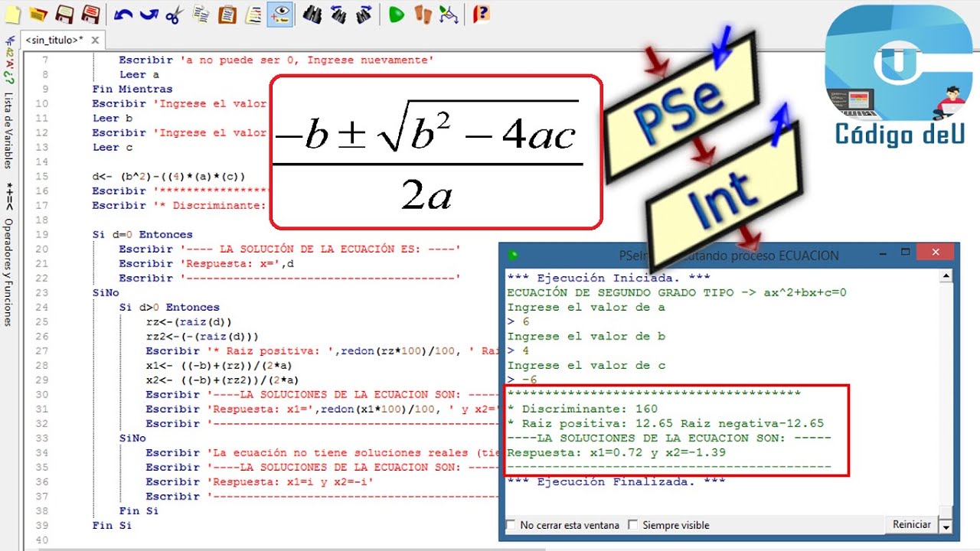The width and height of the screenshot is (980, 551).
Task: Draw the flowchart with the diagram icon
Action: point(449,14)
